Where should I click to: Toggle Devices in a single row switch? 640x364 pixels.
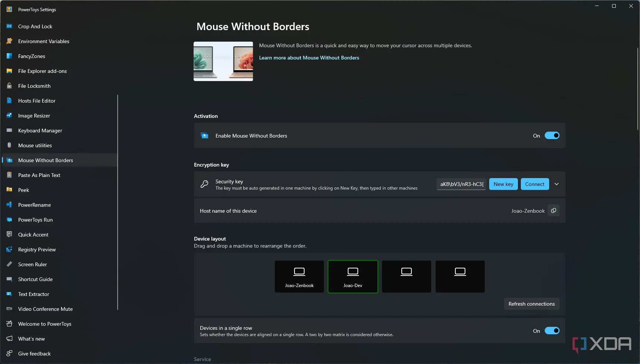pyautogui.click(x=552, y=331)
